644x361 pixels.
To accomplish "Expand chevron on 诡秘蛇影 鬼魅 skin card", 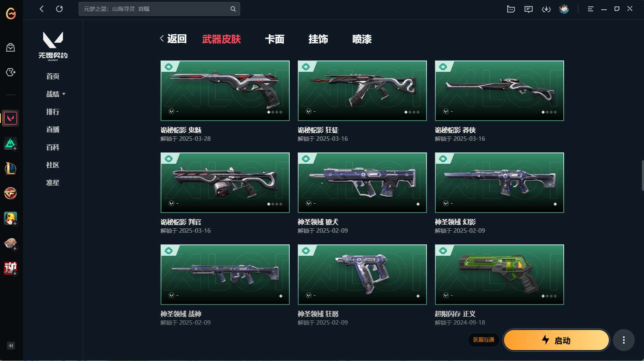I will pyautogui.click(x=171, y=111).
